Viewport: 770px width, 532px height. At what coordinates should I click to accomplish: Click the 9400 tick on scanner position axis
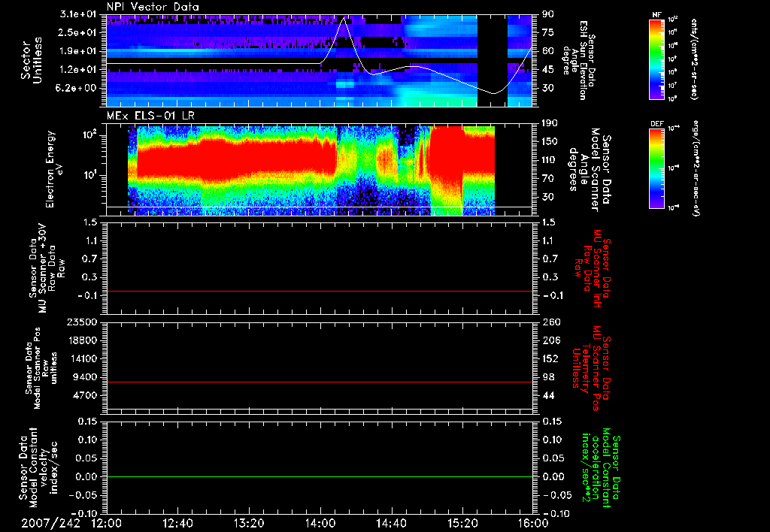pyautogui.click(x=86, y=377)
